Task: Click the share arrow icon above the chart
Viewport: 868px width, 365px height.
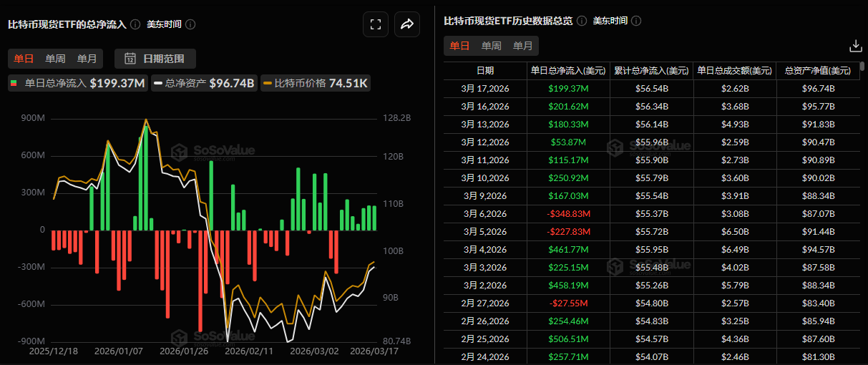Action: pos(407,24)
